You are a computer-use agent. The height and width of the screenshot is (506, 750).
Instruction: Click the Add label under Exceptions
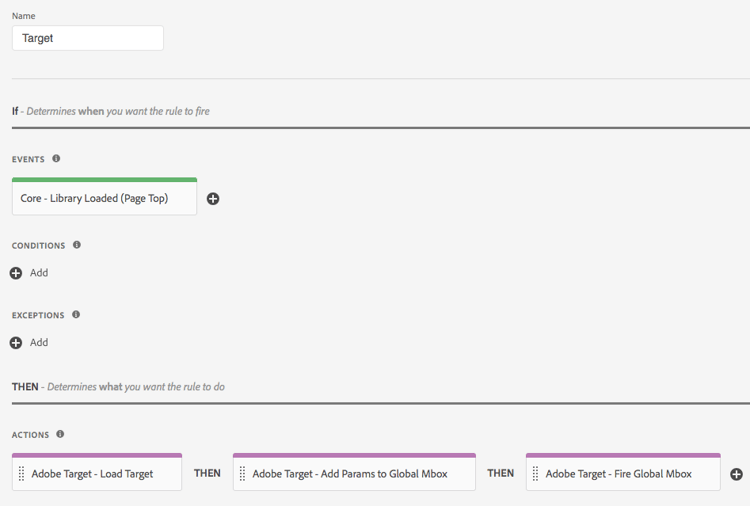point(39,342)
